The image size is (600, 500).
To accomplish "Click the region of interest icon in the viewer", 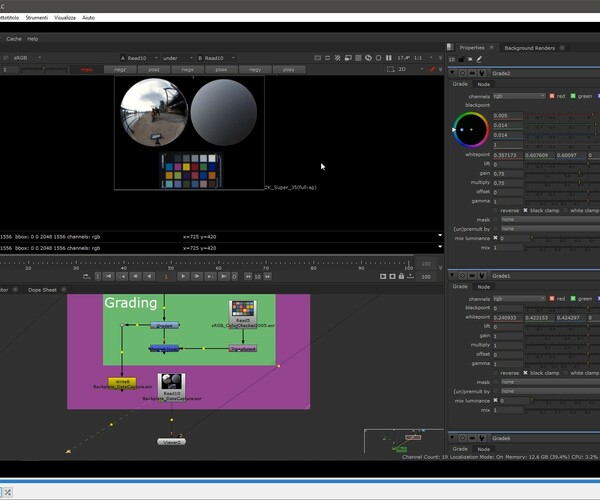I will tap(391, 69).
